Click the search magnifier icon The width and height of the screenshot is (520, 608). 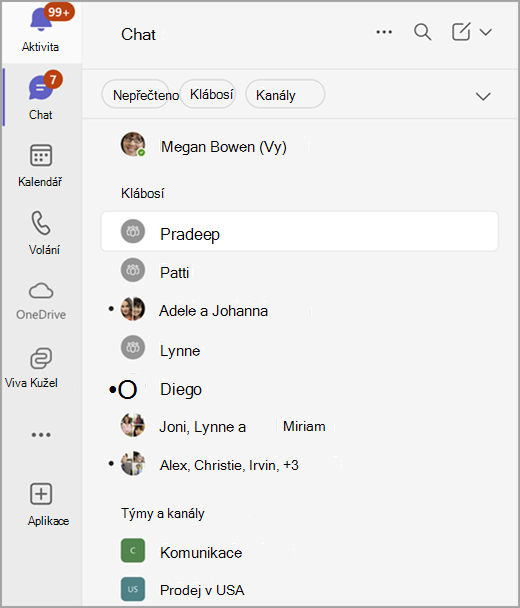coord(422,32)
